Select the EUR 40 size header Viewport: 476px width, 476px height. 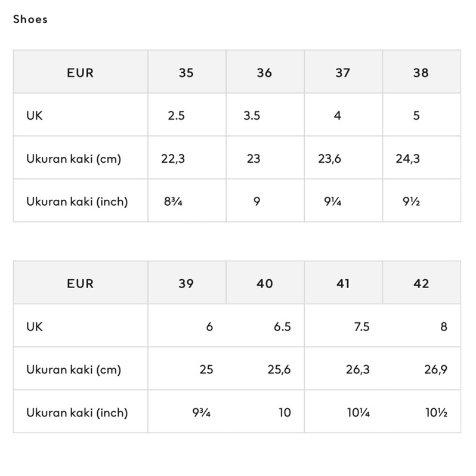(264, 283)
